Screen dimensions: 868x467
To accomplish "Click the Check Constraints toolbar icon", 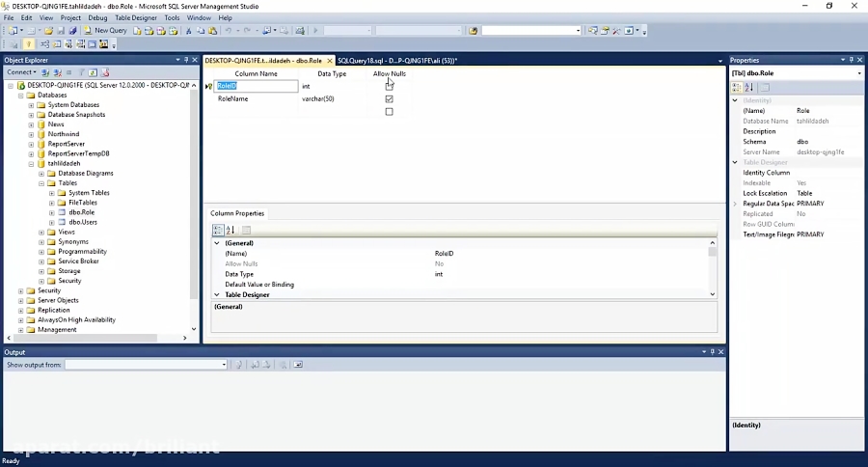I will point(92,44).
